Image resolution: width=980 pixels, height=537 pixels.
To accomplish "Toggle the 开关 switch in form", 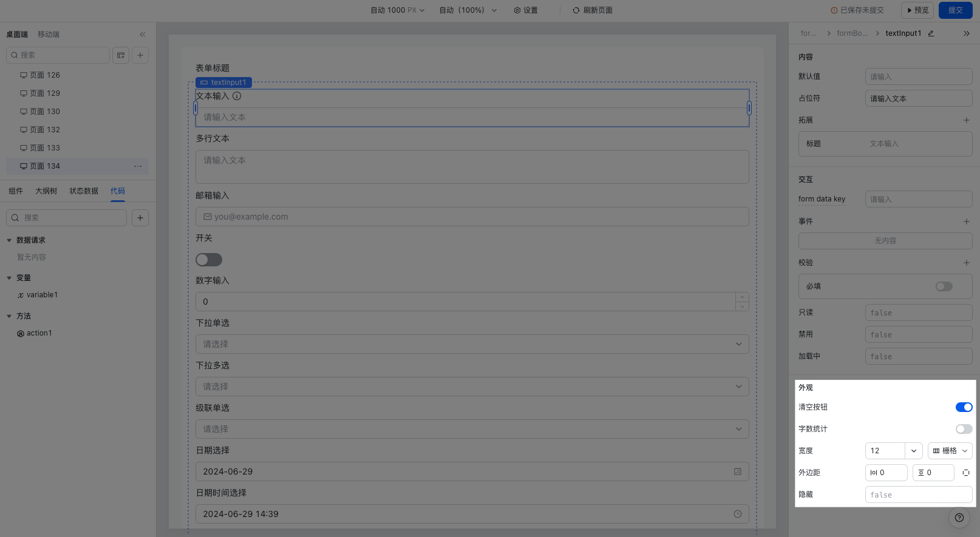I will coord(209,260).
